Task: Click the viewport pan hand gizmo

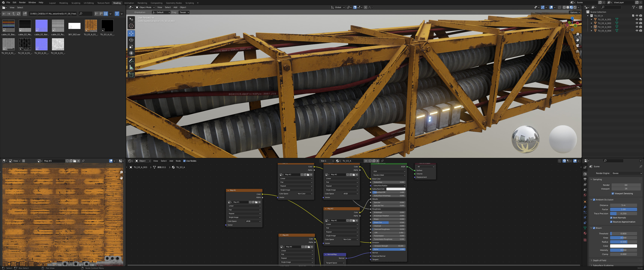Action: [x=578, y=40]
